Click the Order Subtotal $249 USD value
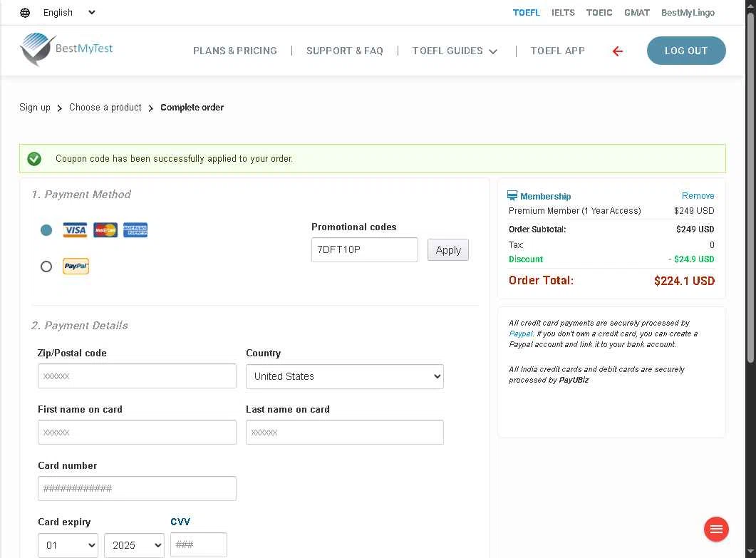The image size is (756, 558). coord(695,229)
